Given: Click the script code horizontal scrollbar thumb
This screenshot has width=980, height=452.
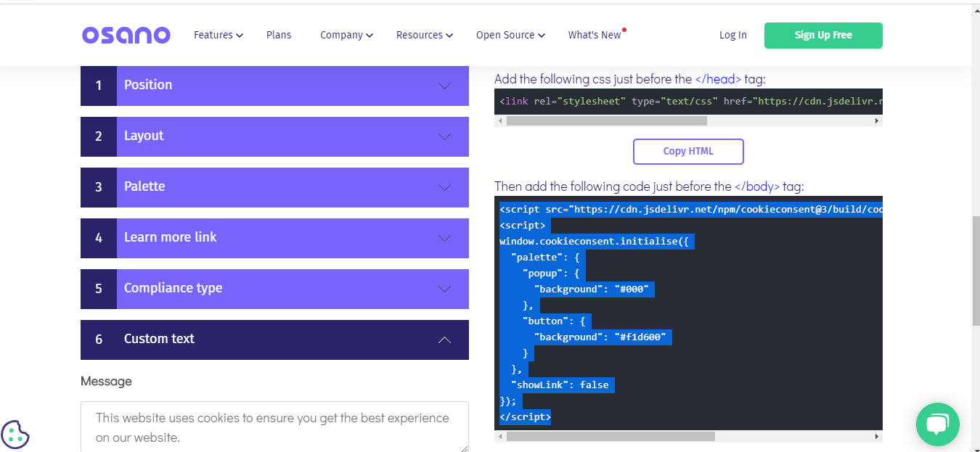Looking at the screenshot, I should [611, 437].
